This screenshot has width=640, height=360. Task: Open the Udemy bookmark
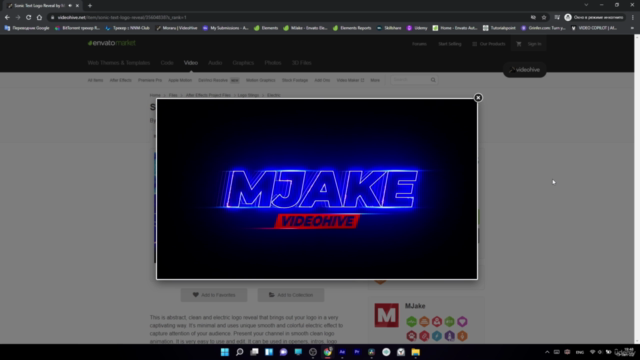(417, 28)
